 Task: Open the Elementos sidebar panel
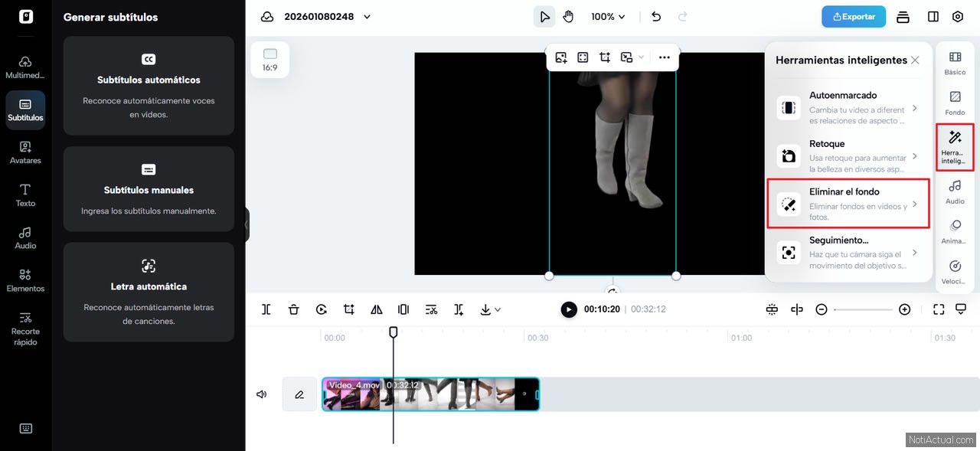pos(25,280)
